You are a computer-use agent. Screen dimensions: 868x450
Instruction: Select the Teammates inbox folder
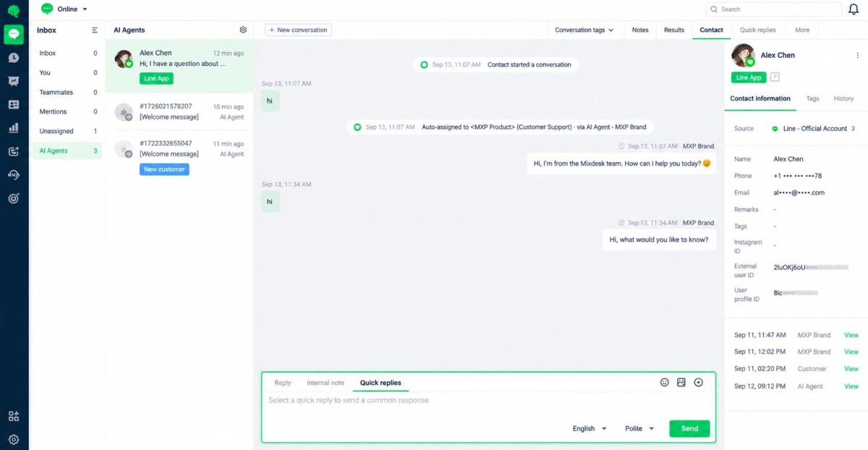pyautogui.click(x=68, y=92)
